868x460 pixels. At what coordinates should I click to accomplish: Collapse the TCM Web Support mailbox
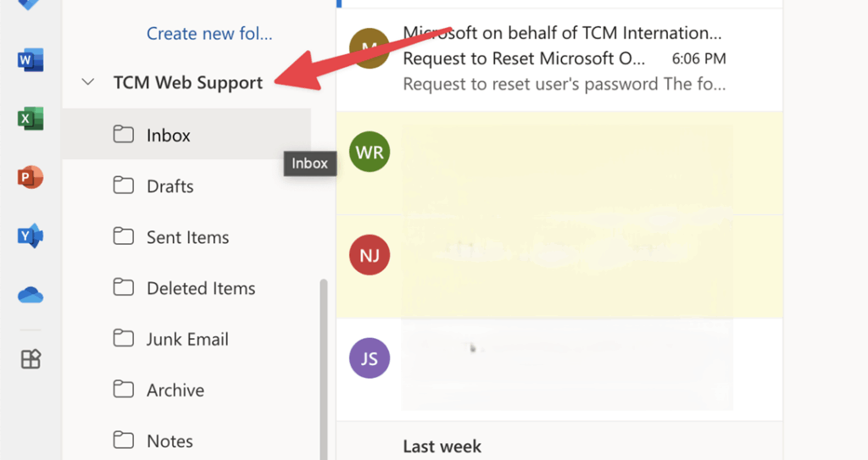click(87, 83)
